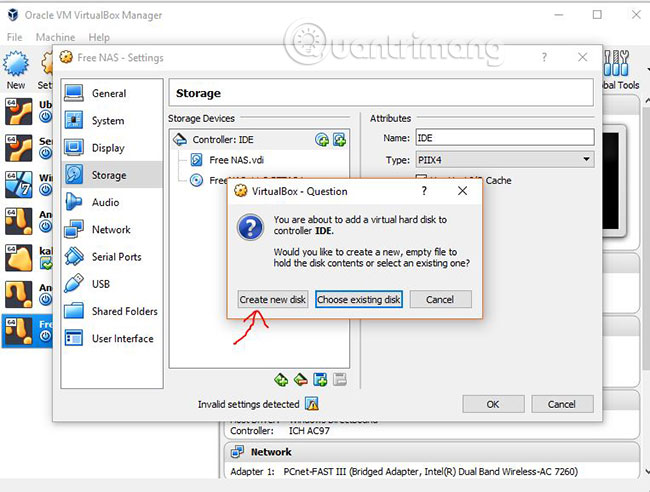The width and height of the screenshot is (650, 492).
Task: Click Create new disk button
Action: [272, 299]
